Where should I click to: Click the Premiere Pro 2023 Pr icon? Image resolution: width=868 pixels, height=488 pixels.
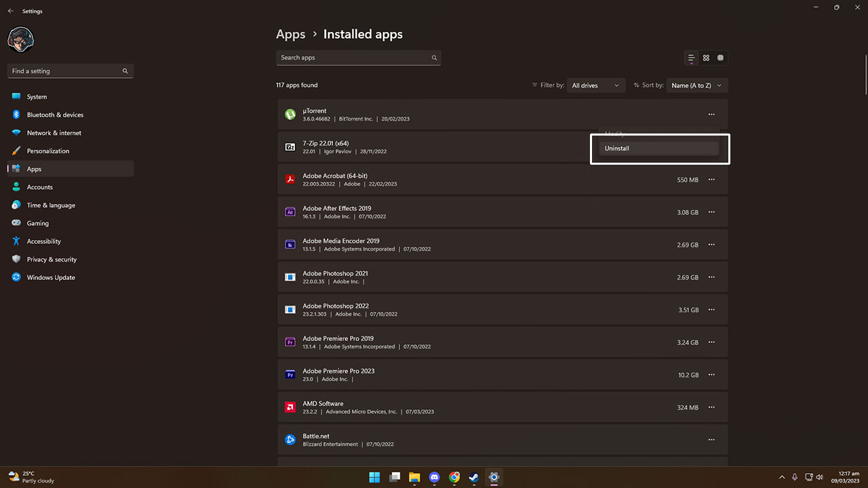tap(290, 375)
